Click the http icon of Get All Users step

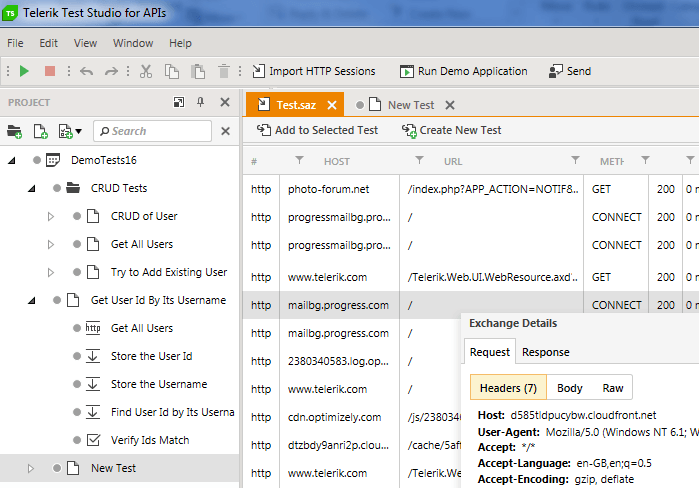tap(93, 328)
